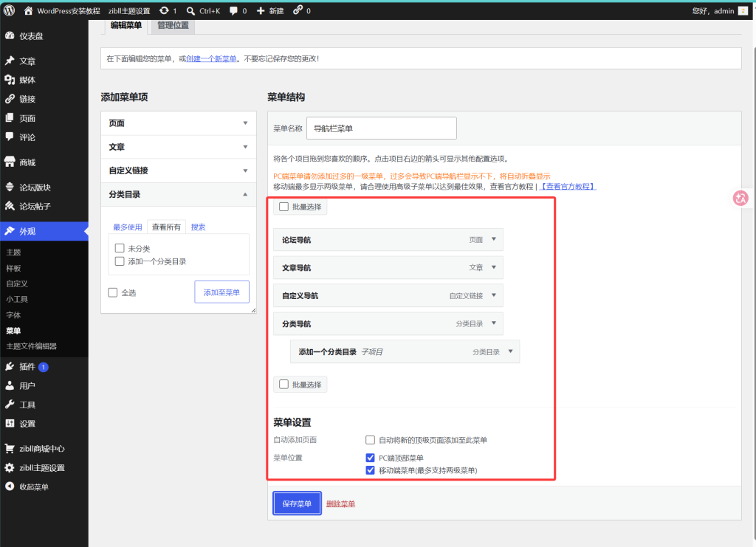Open 查看官方教程 link
This screenshot has height=547, width=756.
pos(568,187)
